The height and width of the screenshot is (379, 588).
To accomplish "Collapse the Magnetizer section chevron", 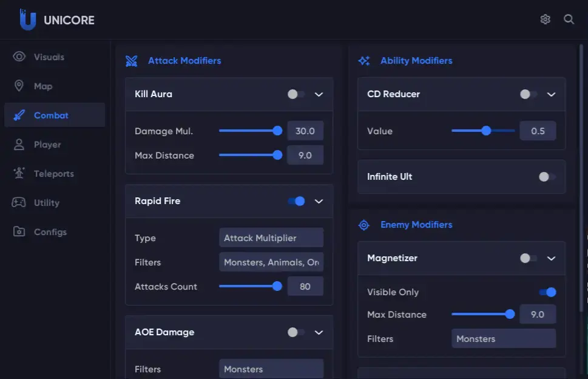I will pos(551,258).
